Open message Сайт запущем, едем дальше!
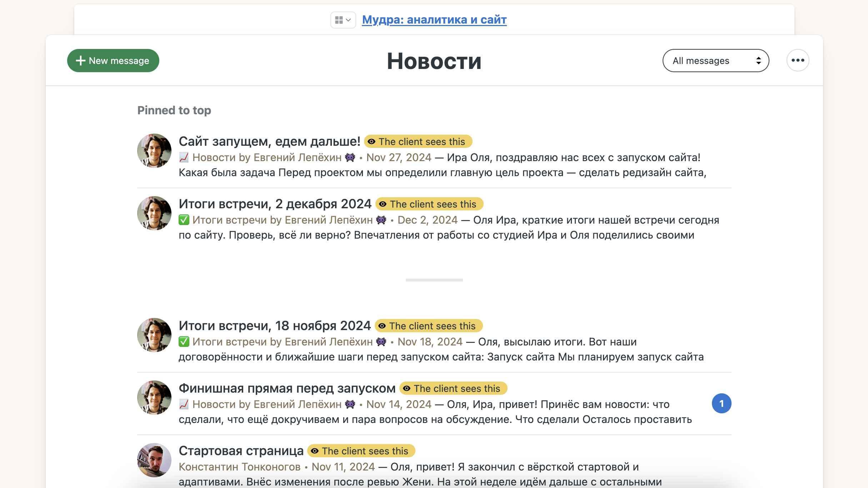The image size is (868, 488). coord(269,141)
